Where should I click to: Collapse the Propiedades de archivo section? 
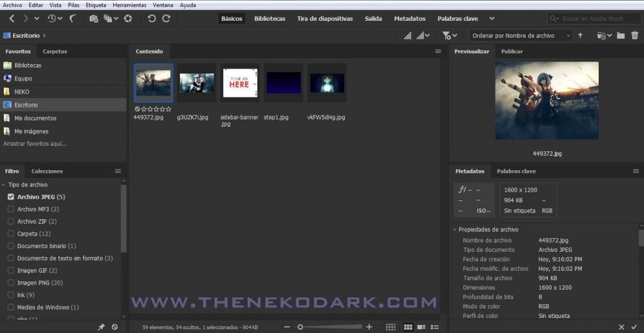tap(455, 230)
